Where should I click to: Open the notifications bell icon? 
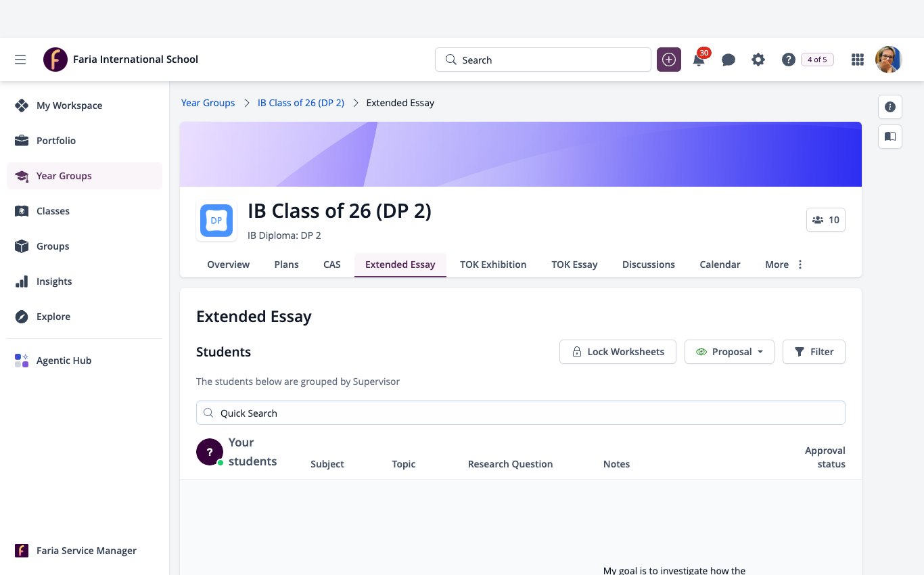[699, 60]
